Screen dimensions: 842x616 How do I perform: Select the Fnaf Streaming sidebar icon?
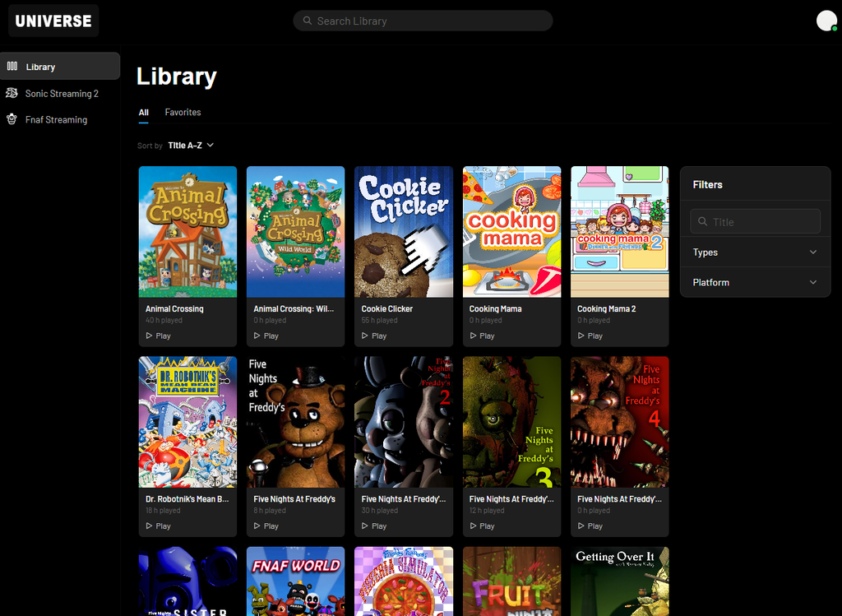coord(12,119)
